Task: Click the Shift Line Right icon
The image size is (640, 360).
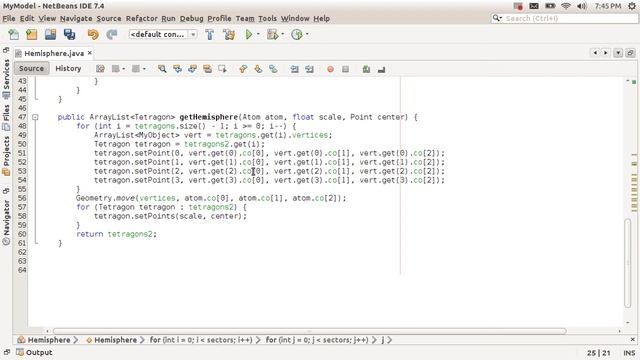Action: pos(309,69)
